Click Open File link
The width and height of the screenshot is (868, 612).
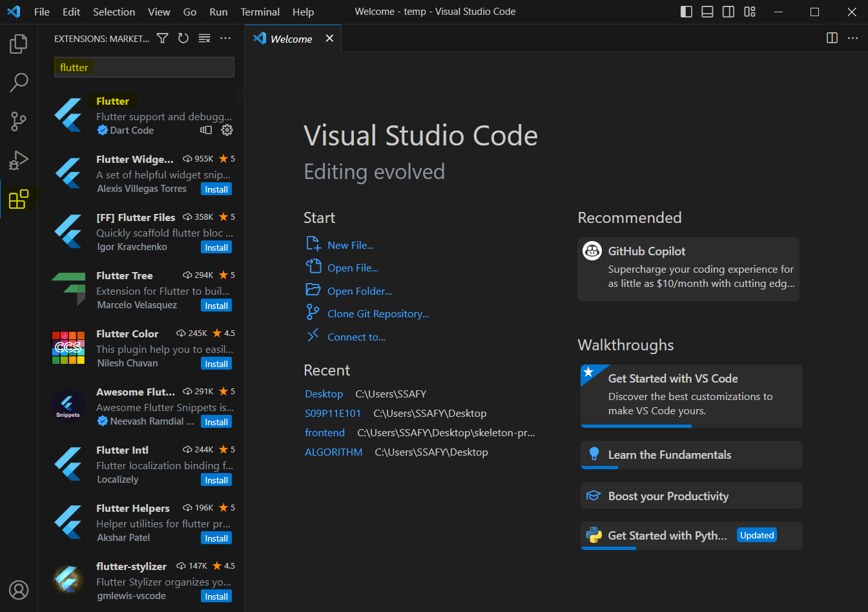tap(353, 268)
